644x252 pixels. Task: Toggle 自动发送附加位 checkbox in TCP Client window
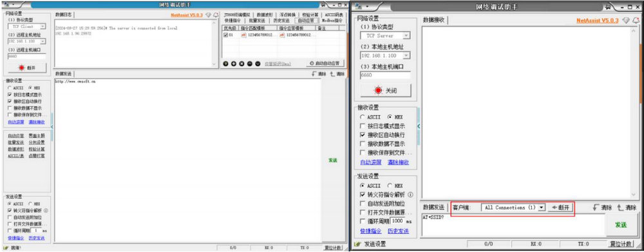[10, 217]
